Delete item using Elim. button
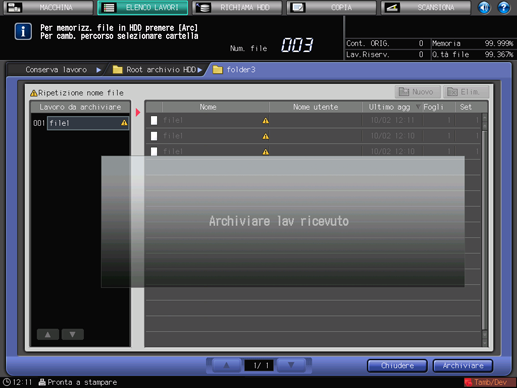 [466, 92]
